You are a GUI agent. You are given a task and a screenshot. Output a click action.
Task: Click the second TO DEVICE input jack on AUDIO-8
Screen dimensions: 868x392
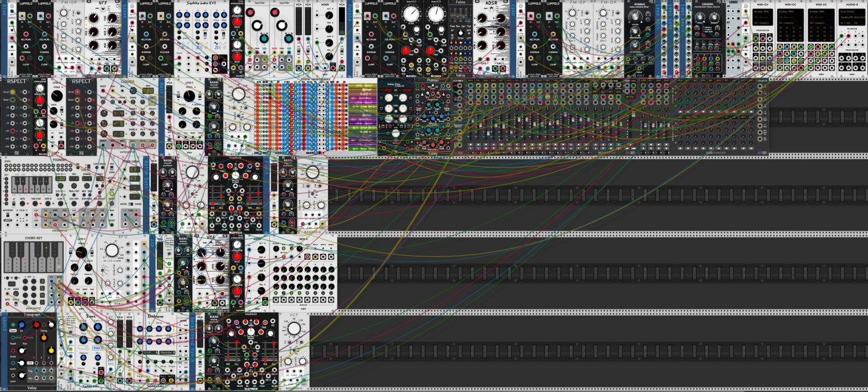click(x=849, y=36)
